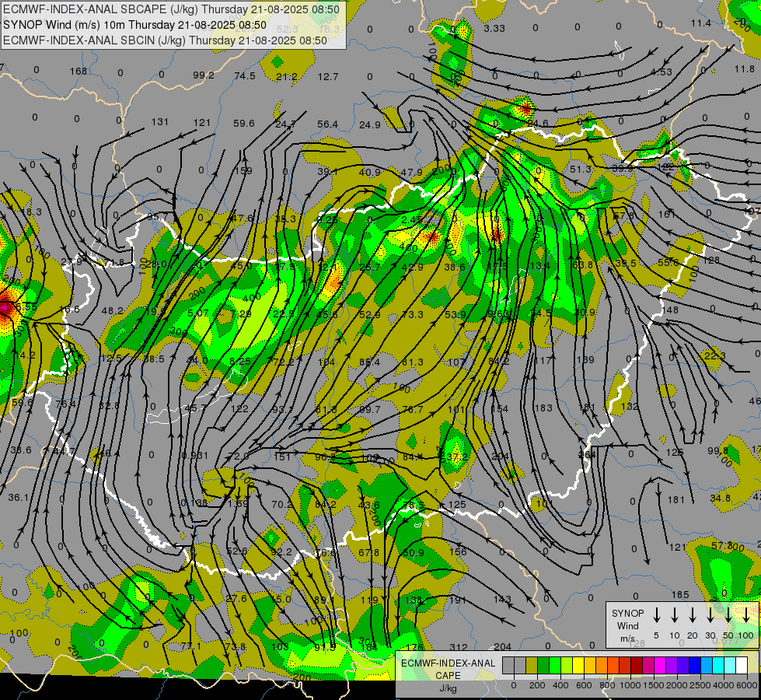Click the map value '154'
Viewport: 761px width, 700px height.
pyautogui.click(x=499, y=409)
